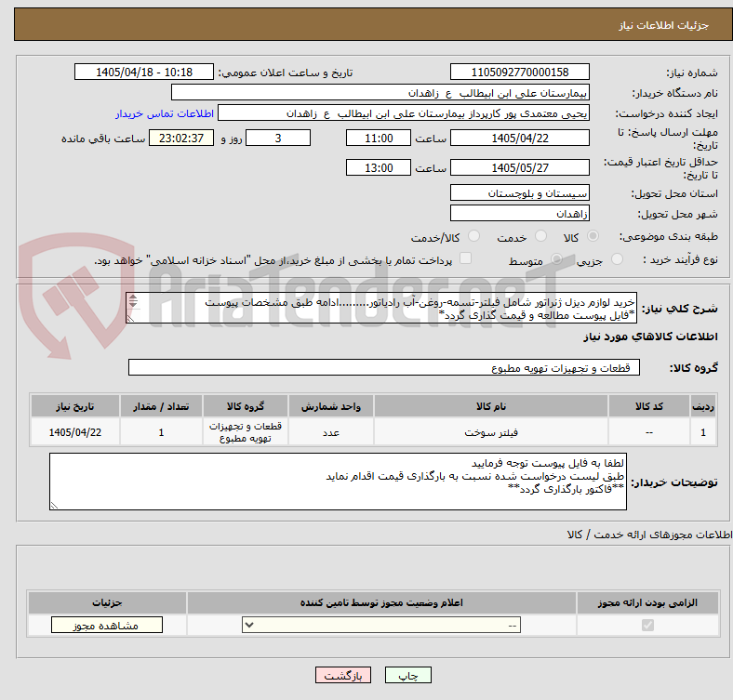Expand the license status dropdown
Screen dimensions: 733x700
click(x=381, y=626)
